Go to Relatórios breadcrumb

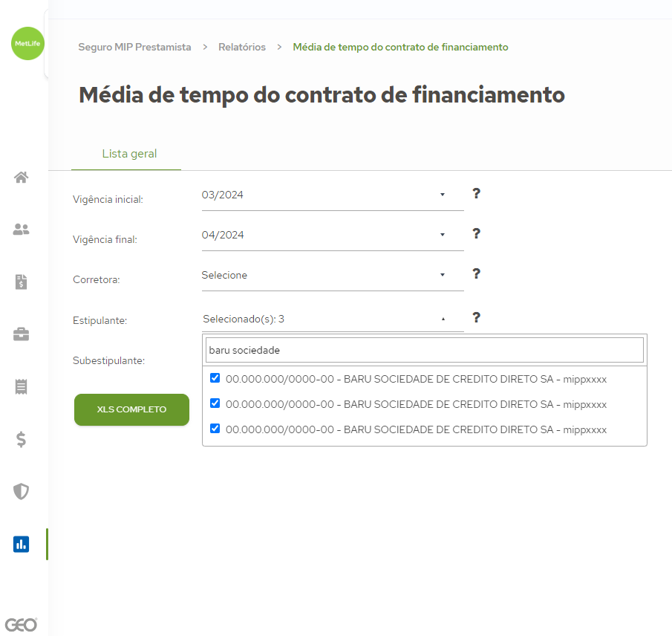(242, 47)
